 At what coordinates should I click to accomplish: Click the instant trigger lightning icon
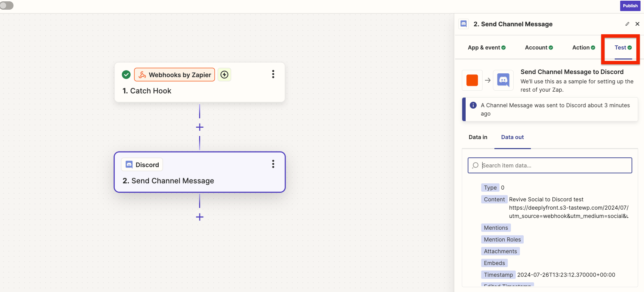click(x=224, y=75)
